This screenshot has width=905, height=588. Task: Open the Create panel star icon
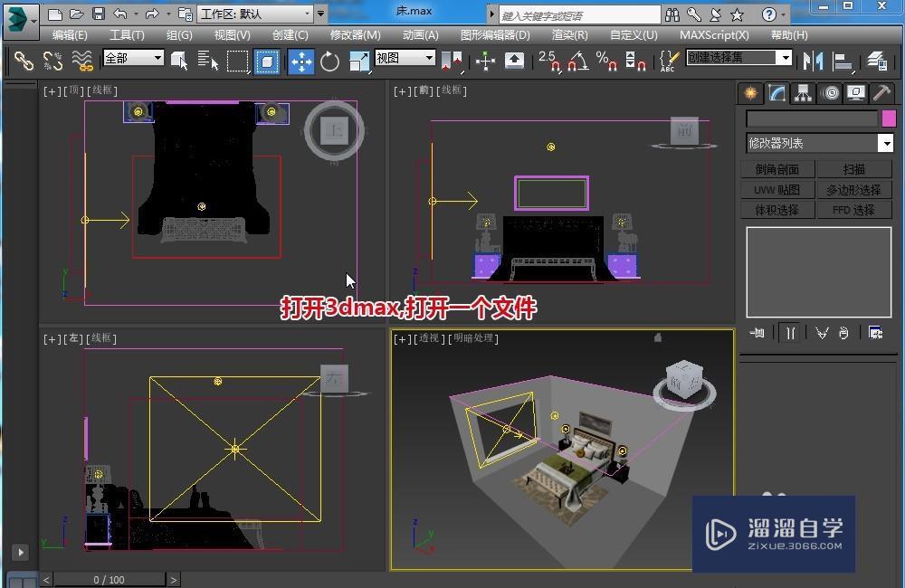point(749,93)
